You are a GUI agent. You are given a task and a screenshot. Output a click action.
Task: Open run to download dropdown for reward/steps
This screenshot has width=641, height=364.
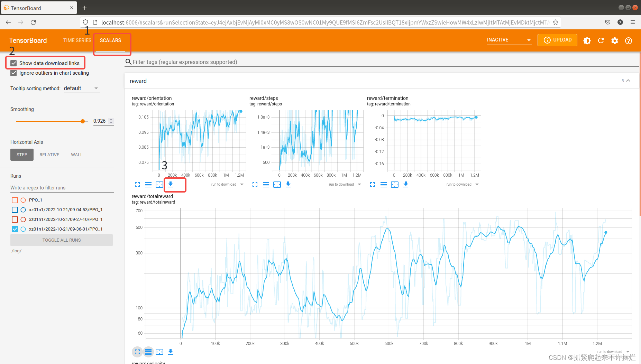(346, 185)
